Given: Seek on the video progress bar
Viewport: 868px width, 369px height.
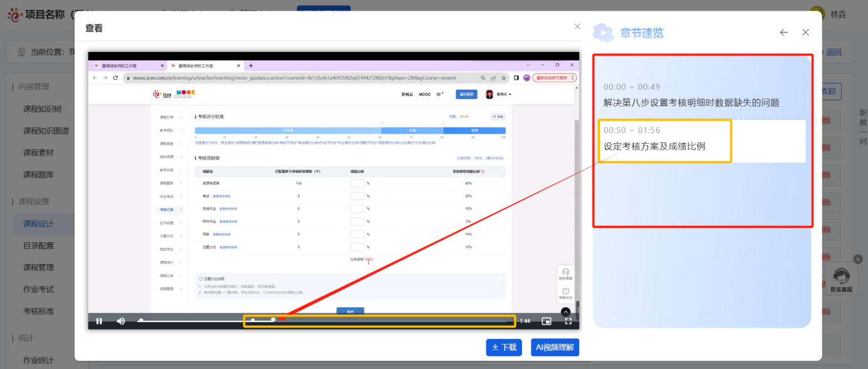Looking at the screenshot, I should [x=376, y=321].
